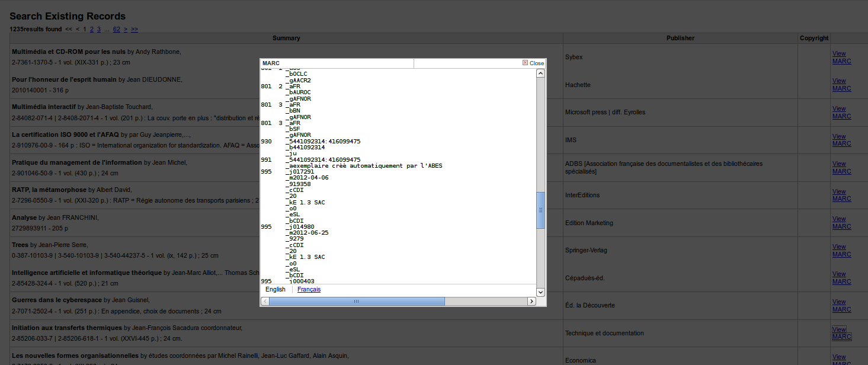
Task: Open View link for Technique et documentation record
Action: coord(839,329)
